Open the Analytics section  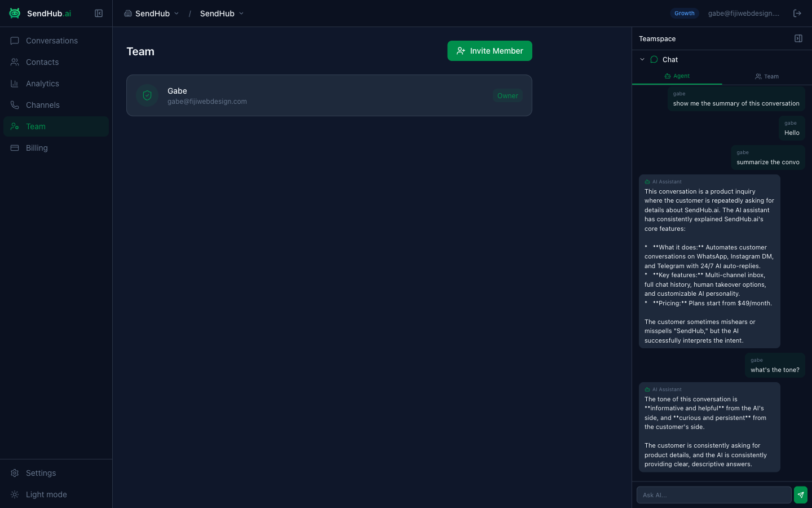[56, 84]
